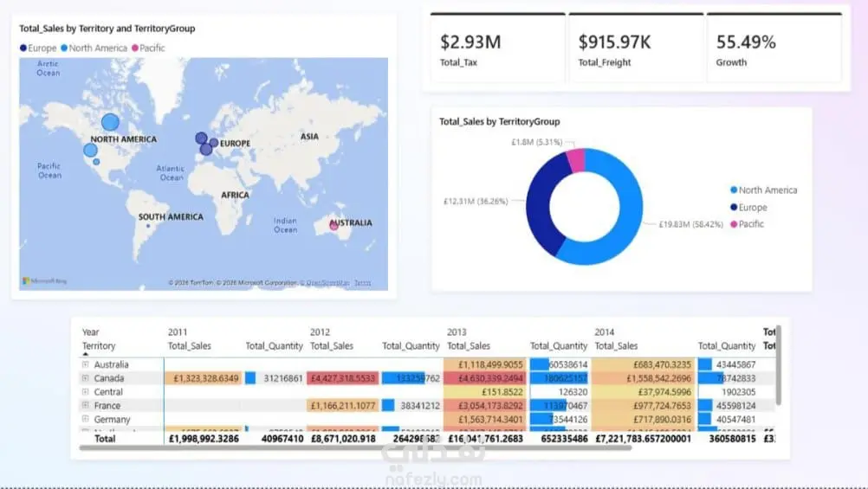
Task: Click the Total row label
Action: point(105,439)
